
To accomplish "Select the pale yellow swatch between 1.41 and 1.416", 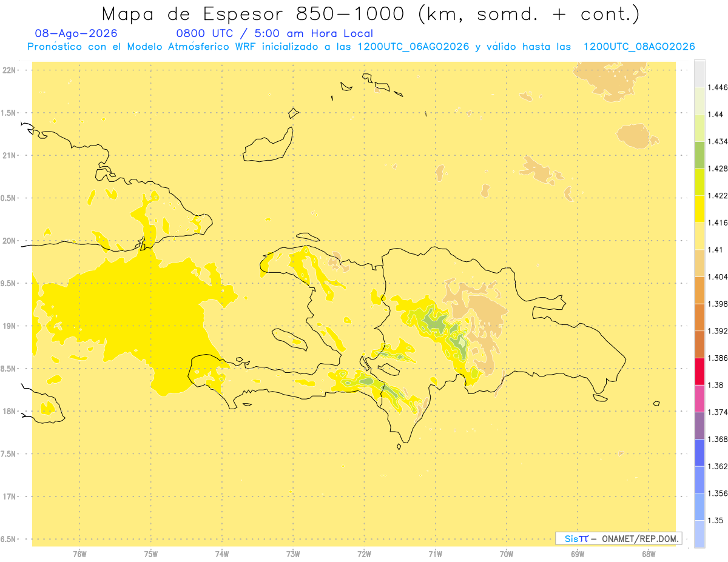I will coord(699,236).
